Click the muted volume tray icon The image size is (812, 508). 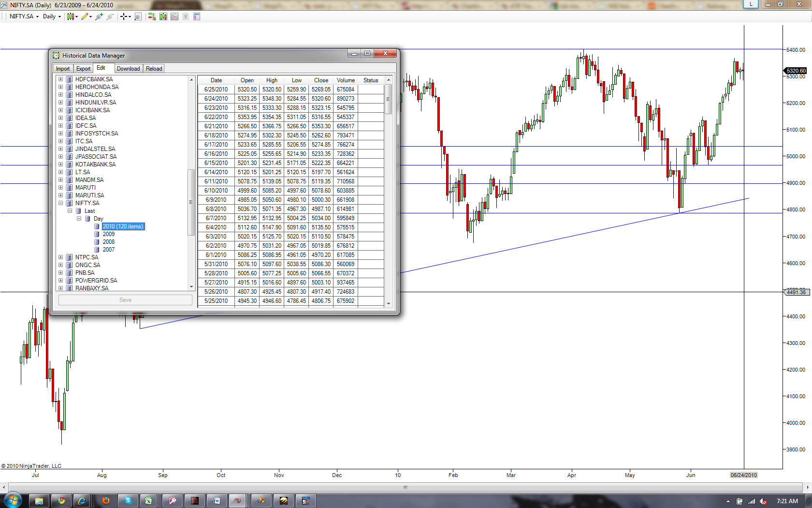point(764,501)
